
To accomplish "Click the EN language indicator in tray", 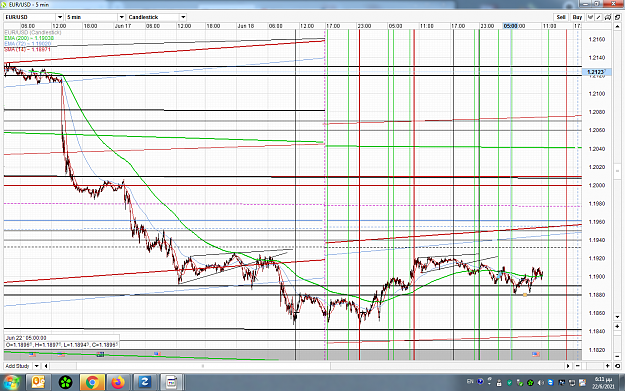I will [470, 382].
